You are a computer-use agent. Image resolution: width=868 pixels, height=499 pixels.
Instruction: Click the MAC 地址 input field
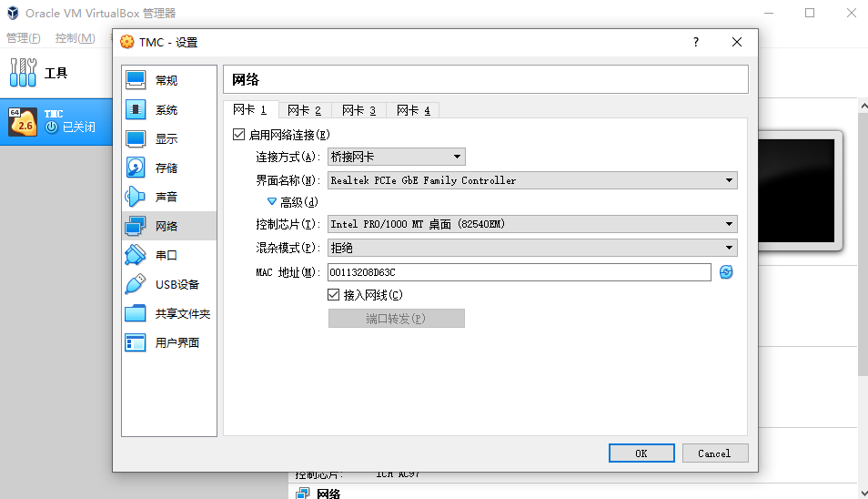pos(520,272)
